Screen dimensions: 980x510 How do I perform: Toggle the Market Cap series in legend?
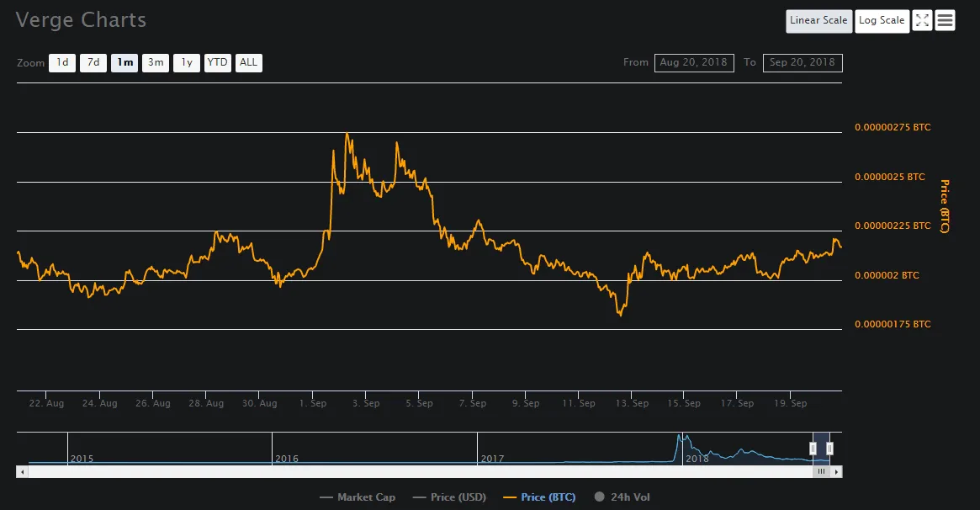[x=358, y=497]
